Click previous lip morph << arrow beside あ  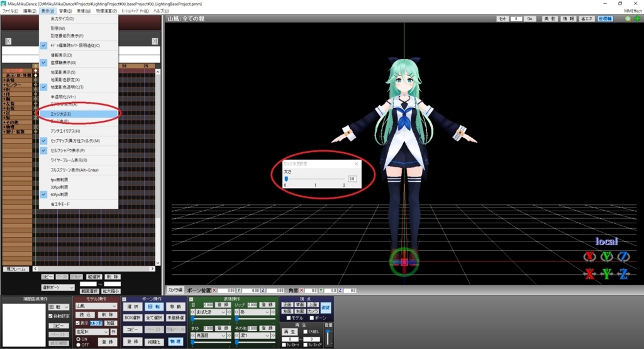237,312
